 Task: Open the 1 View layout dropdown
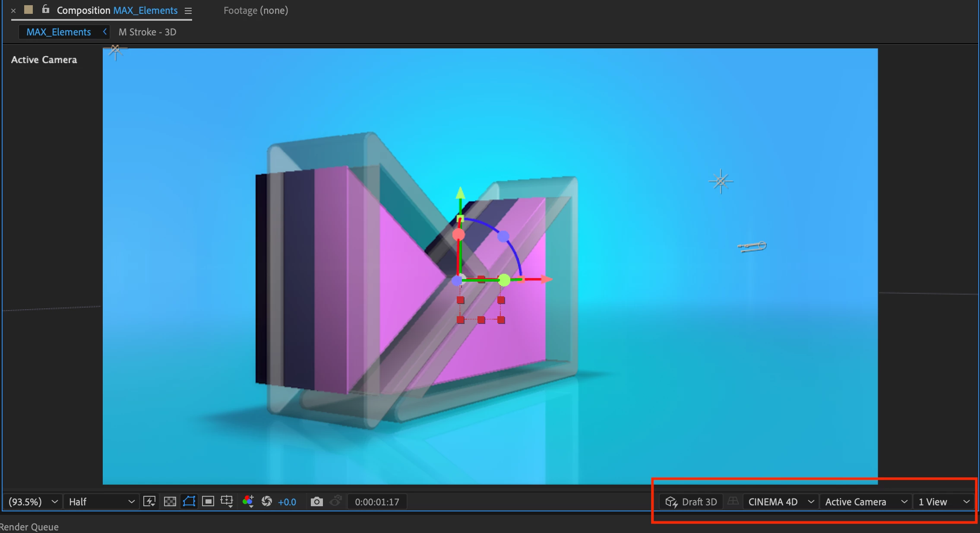point(944,502)
